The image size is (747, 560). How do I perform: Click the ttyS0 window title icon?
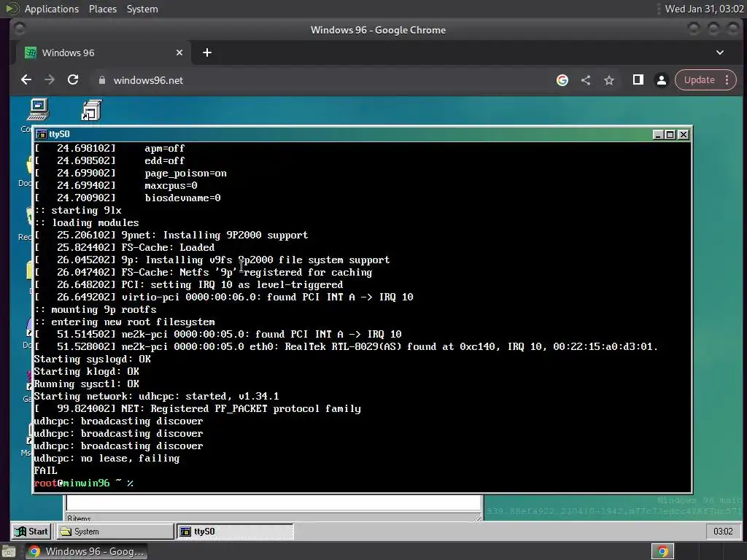42,134
